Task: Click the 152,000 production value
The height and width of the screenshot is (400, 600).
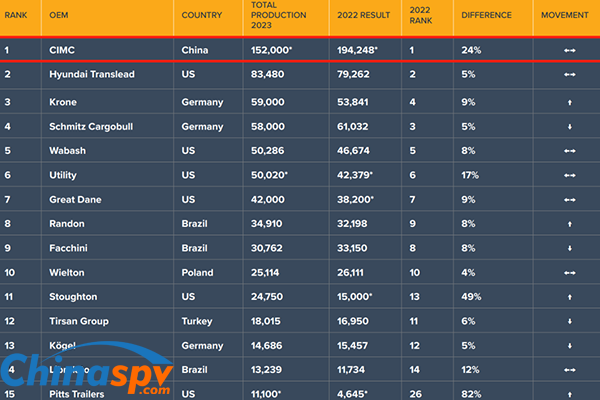Action: pyautogui.click(x=271, y=50)
